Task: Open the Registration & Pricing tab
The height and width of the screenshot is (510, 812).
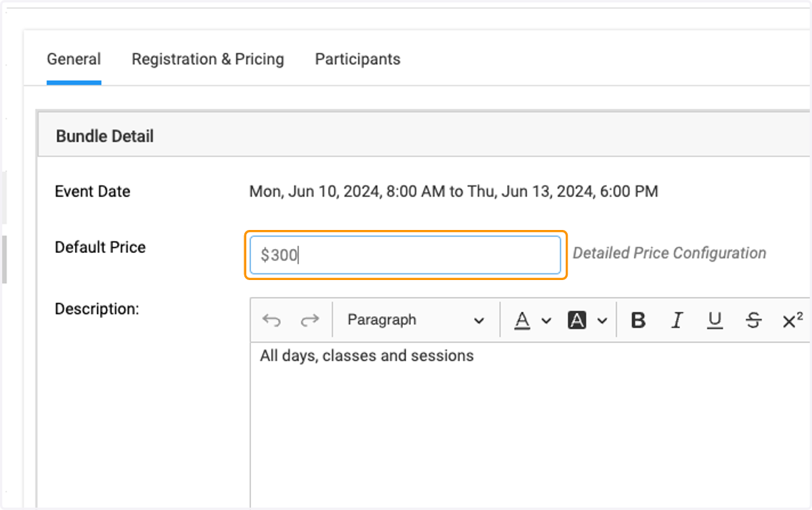Action: pos(208,59)
